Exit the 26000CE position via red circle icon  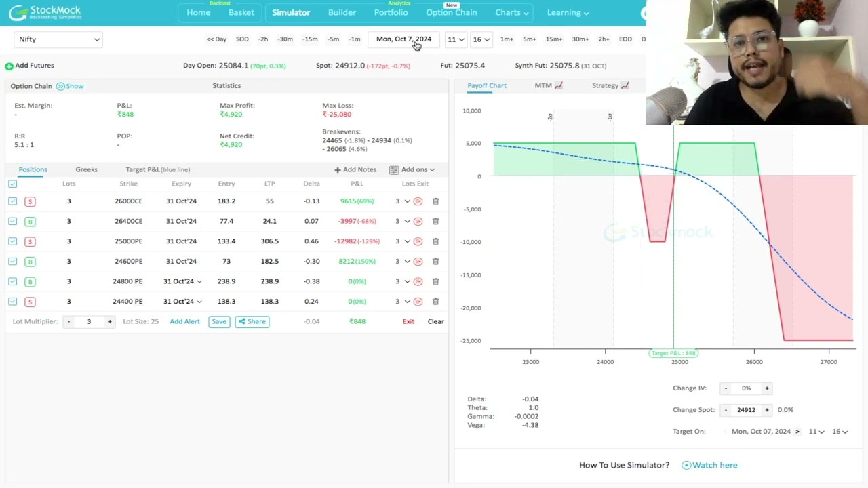click(x=418, y=201)
